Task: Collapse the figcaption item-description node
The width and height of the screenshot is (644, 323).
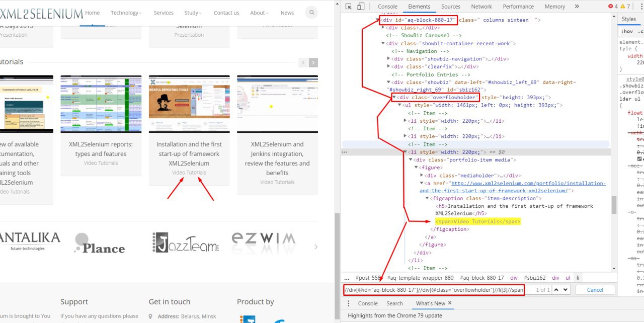Action: [x=427, y=198]
